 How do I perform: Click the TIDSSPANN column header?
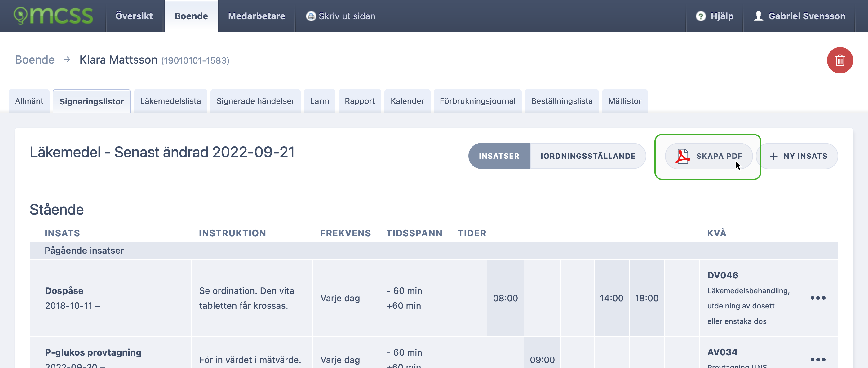pos(414,233)
